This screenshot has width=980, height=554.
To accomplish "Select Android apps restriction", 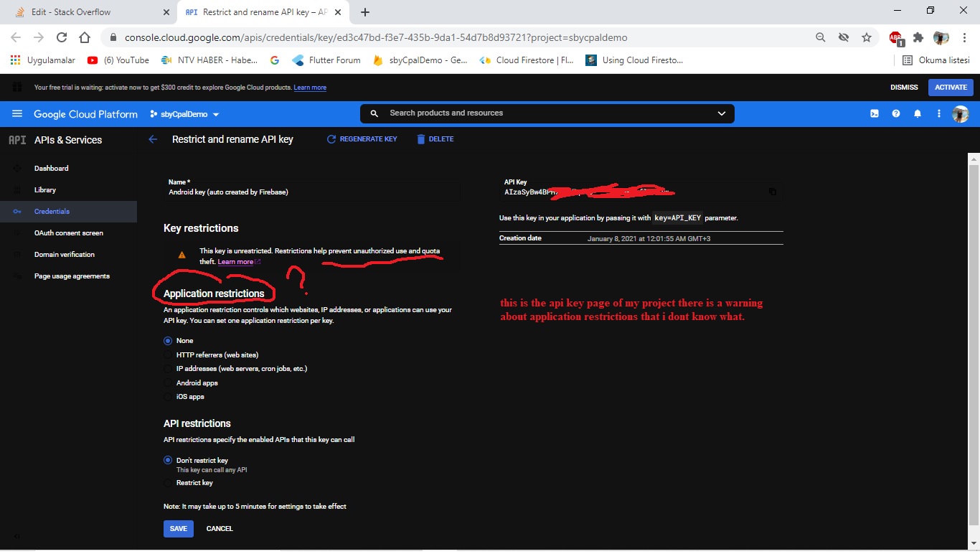I will [x=168, y=383].
